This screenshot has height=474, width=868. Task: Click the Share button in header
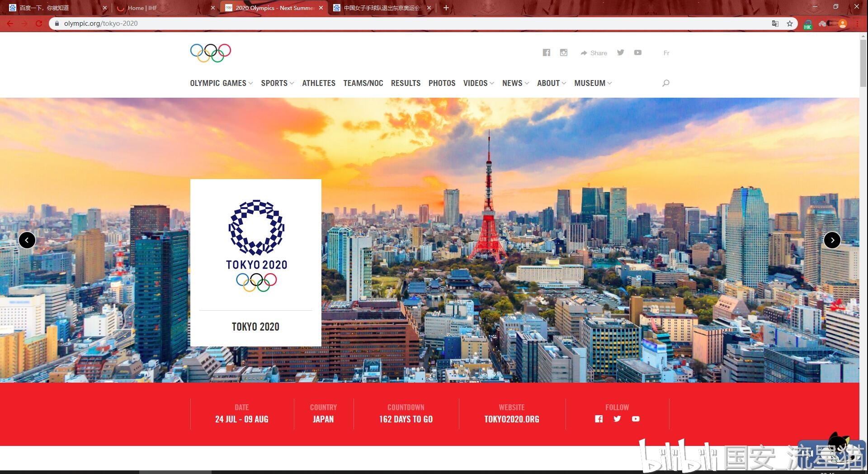click(594, 53)
